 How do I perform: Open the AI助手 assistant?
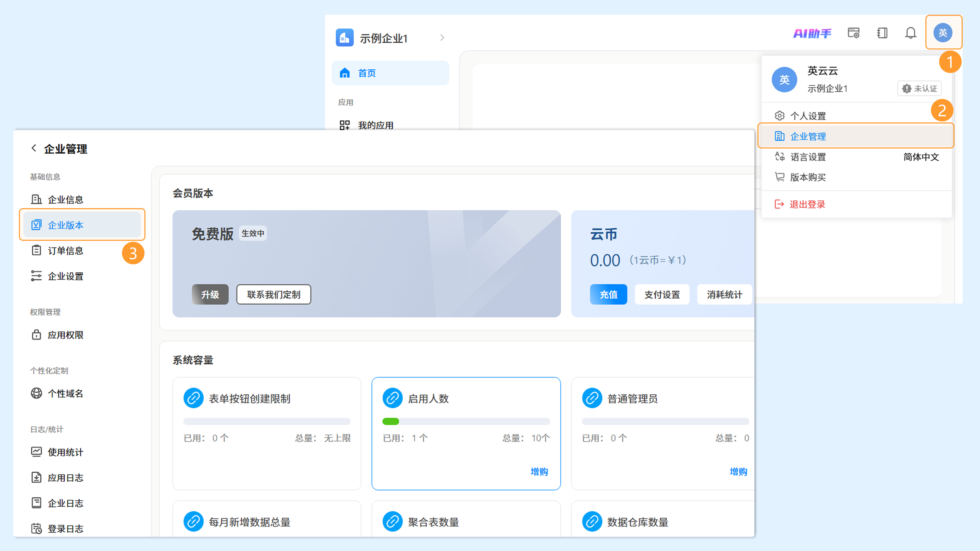pyautogui.click(x=812, y=33)
